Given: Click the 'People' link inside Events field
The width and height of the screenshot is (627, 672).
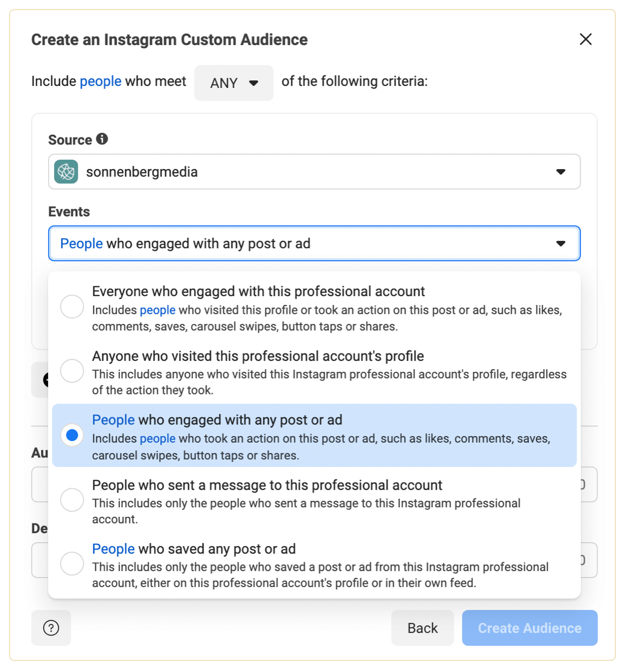Looking at the screenshot, I should 81,244.
